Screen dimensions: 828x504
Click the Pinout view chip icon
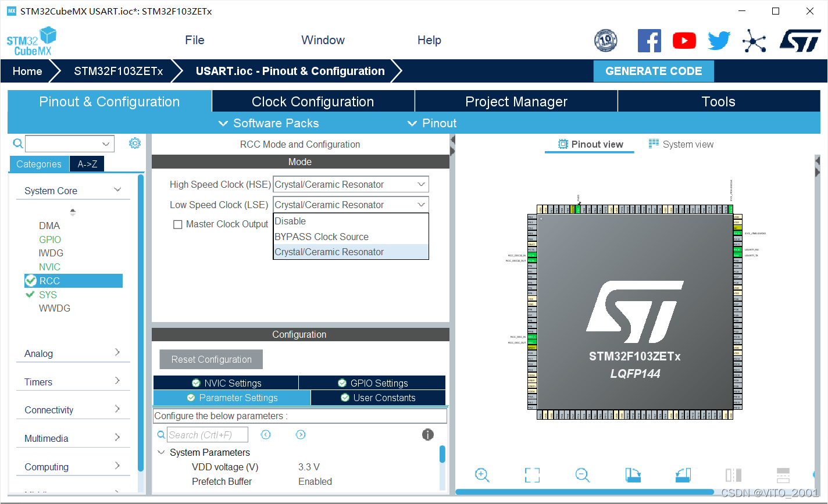click(x=563, y=144)
